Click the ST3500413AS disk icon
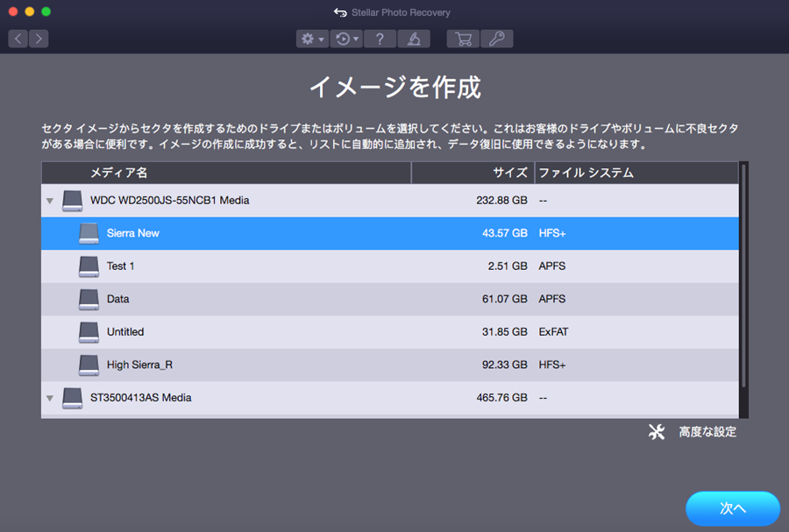Viewport: 789px width, 532px height. tap(73, 398)
